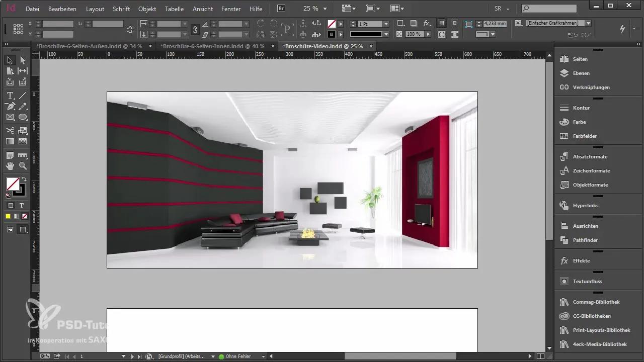The width and height of the screenshot is (644, 362).
Task: Open the Ebenen panel
Action: (581, 73)
